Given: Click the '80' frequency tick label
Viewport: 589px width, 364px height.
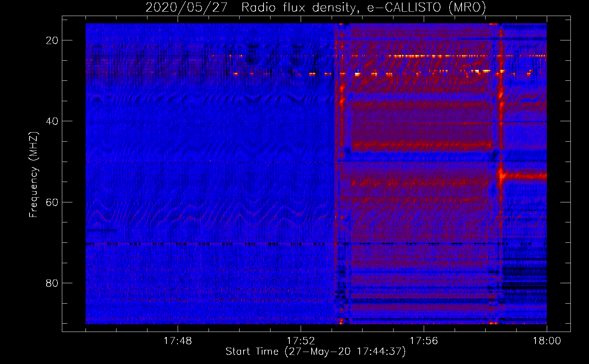Looking at the screenshot, I should point(52,283).
